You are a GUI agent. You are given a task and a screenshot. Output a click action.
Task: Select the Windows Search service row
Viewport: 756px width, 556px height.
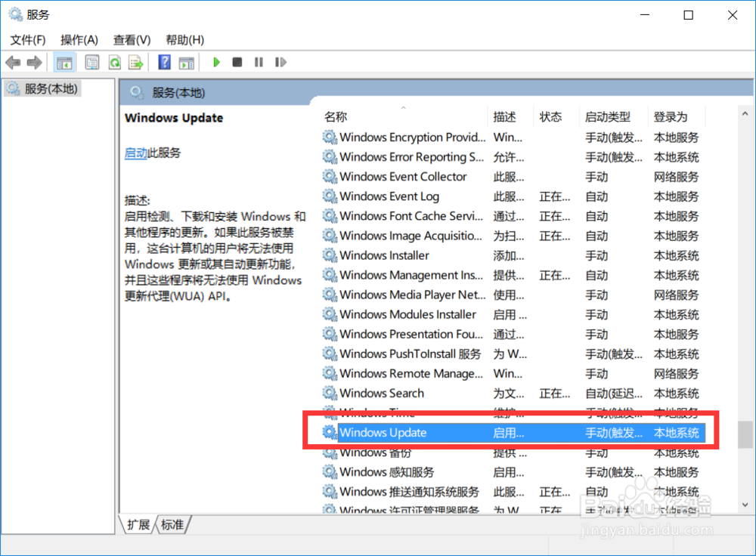coord(380,393)
